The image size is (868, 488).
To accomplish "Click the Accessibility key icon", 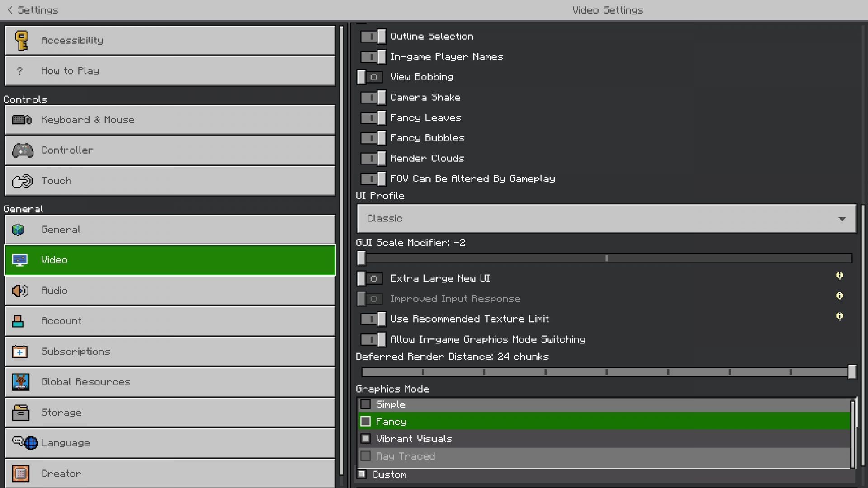I will pyautogui.click(x=21, y=40).
